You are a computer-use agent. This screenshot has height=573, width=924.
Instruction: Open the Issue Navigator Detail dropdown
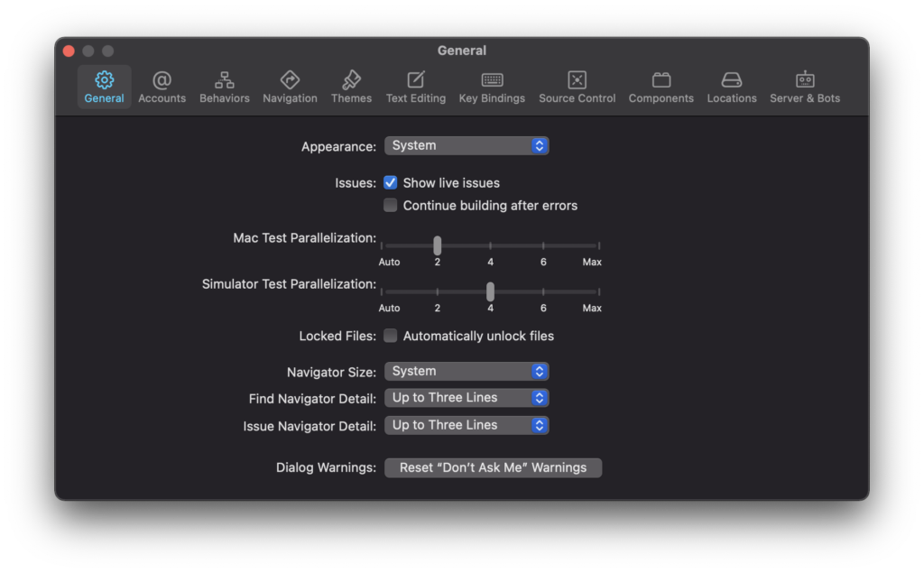pyautogui.click(x=467, y=425)
